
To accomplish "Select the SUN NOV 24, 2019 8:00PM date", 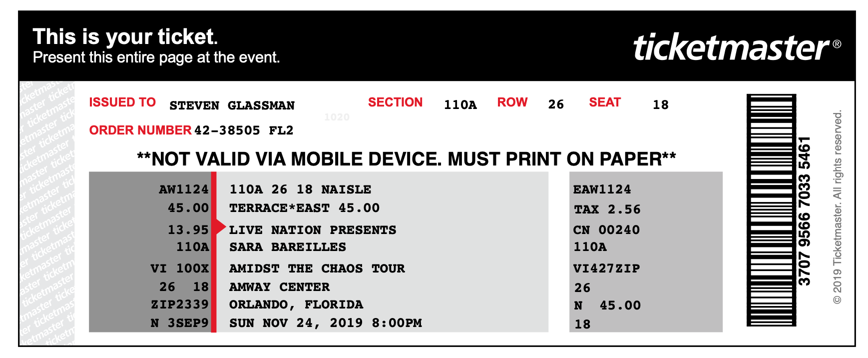I will tap(326, 323).
